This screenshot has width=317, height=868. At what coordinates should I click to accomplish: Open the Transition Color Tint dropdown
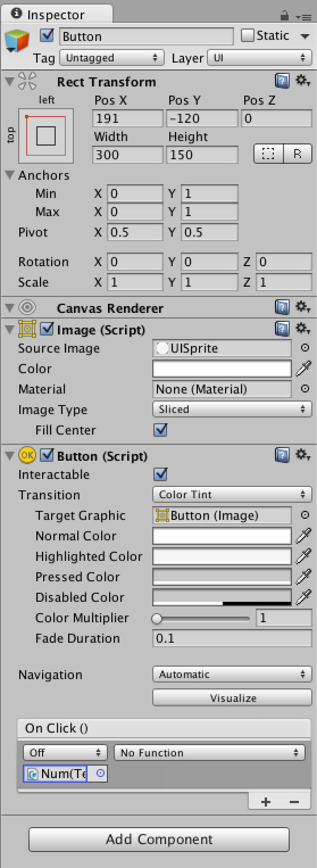pyautogui.click(x=232, y=495)
